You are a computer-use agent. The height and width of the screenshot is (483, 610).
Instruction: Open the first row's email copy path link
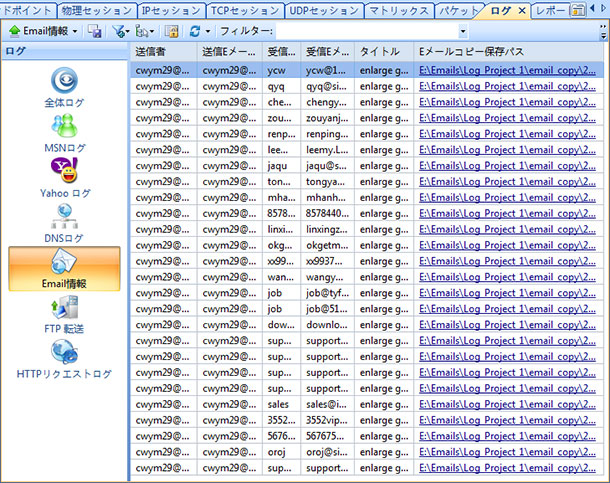click(508, 71)
